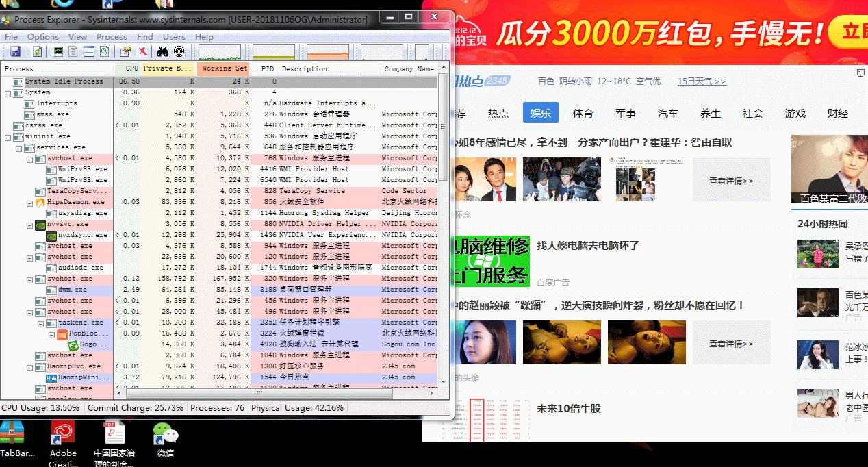
Task: Collapse the nvvsvc.exe tree node
Action: pos(29,224)
